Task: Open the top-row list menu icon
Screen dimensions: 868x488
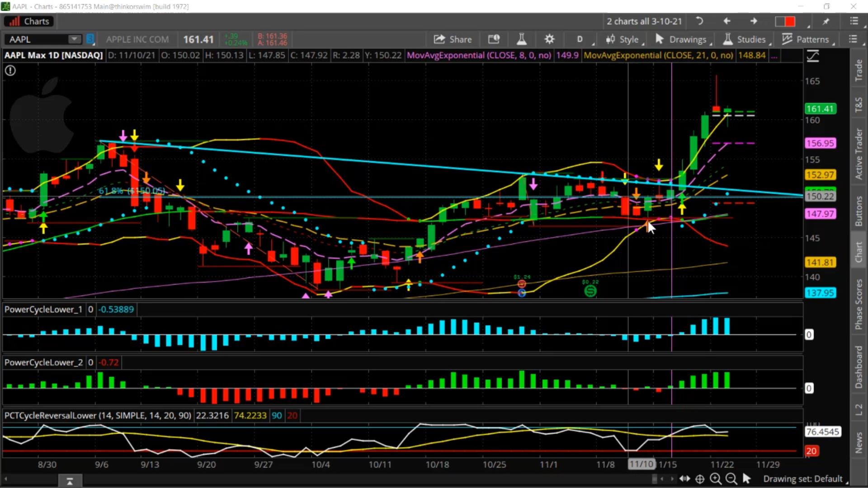Action: click(854, 21)
